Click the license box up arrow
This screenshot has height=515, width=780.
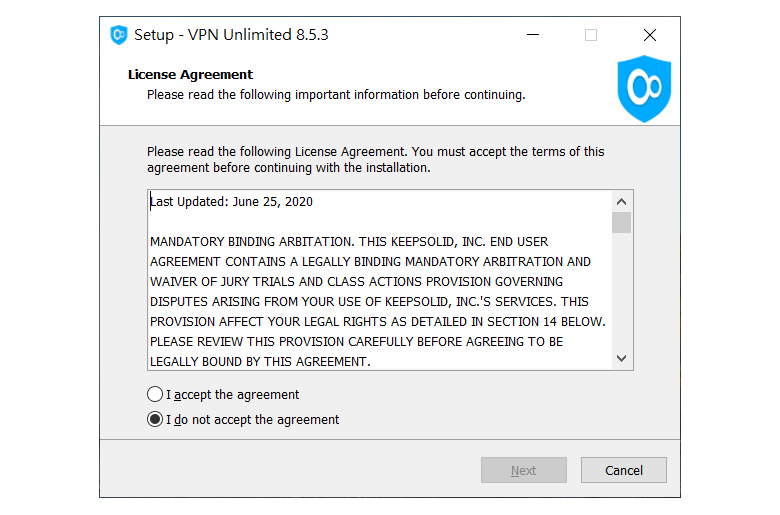[621, 202]
